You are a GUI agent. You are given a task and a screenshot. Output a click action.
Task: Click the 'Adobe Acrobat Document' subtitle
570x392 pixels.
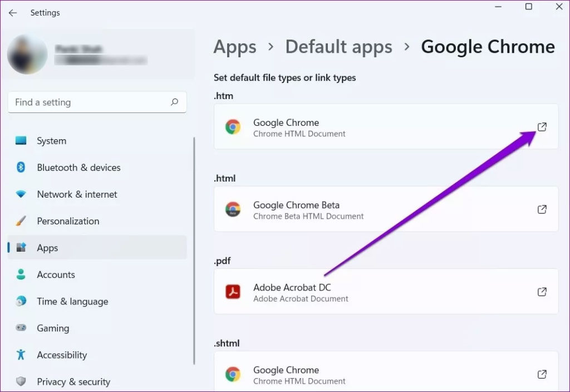pyautogui.click(x=301, y=298)
